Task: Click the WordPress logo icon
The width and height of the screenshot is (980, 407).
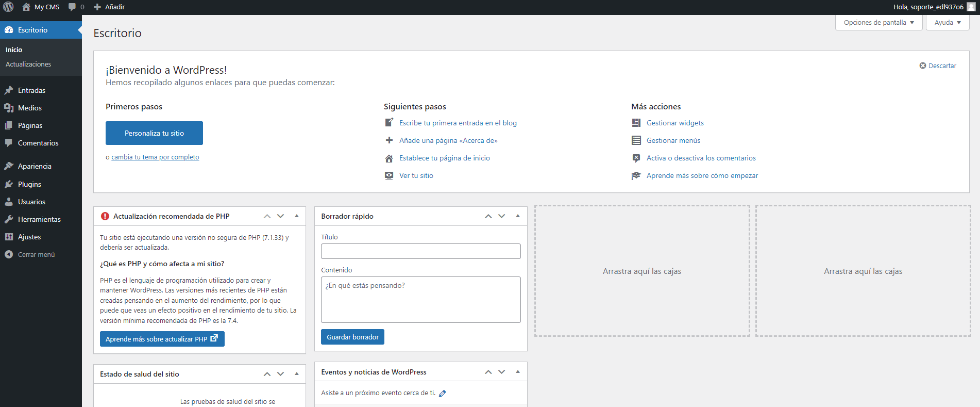Action: pyautogui.click(x=8, y=7)
